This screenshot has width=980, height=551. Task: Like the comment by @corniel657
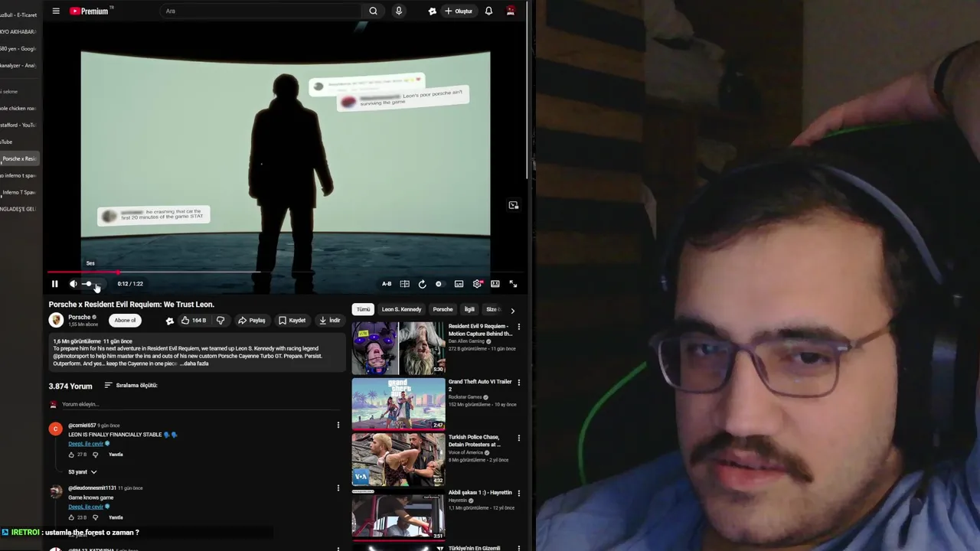coord(71,455)
